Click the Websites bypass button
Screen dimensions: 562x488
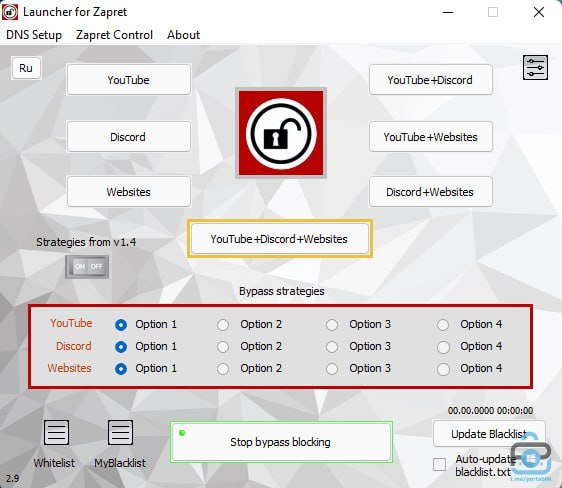[x=129, y=191]
